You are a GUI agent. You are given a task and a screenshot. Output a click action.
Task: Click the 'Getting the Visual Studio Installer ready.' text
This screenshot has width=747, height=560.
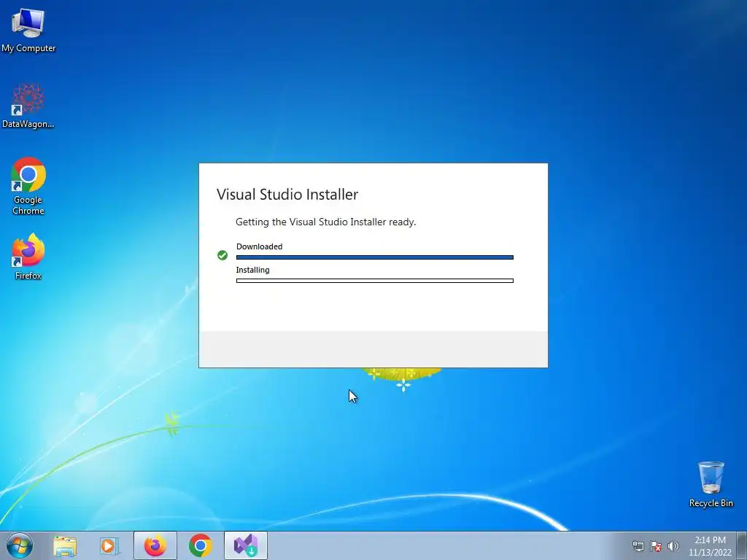tap(326, 222)
